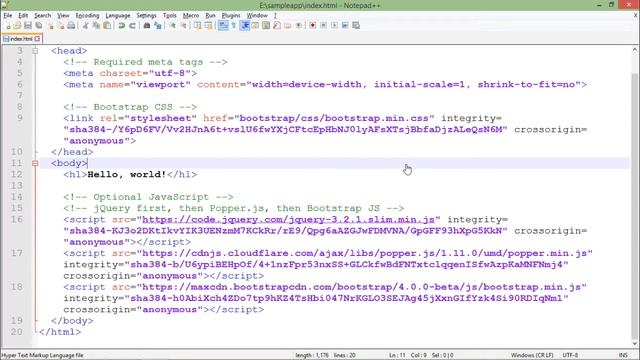
Task: Click the Copy toolbar icon
Action: (96, 25)
